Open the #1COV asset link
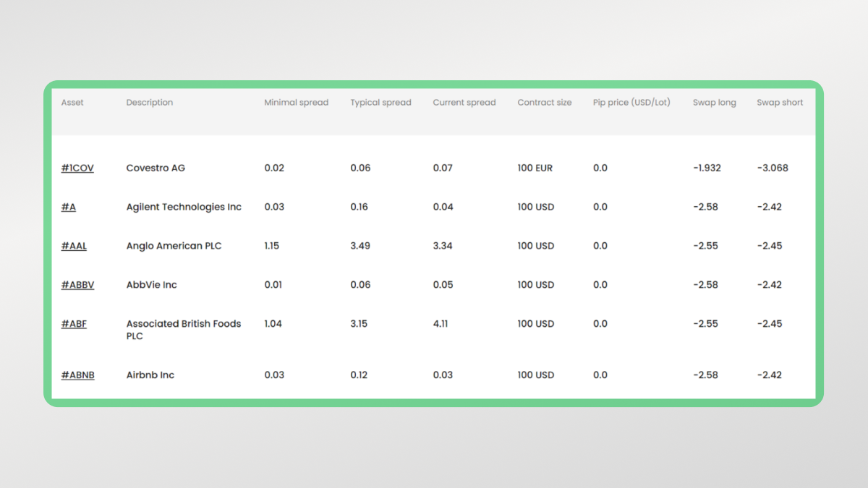 point(77,168)
